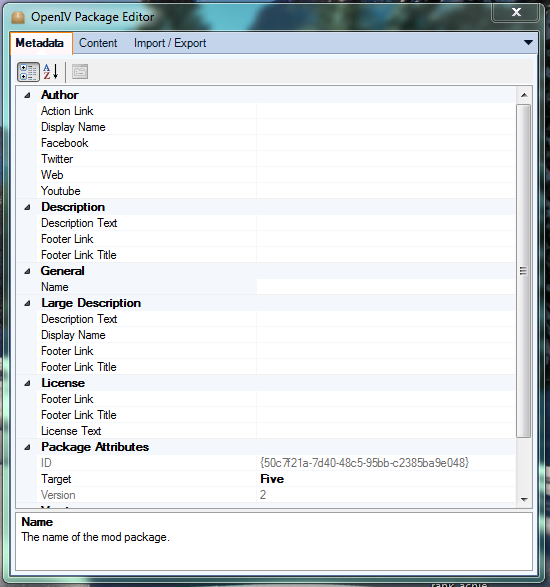Click the License Text value field
Viewport: 550px width, 587px height.
click(x=386, y=431)
